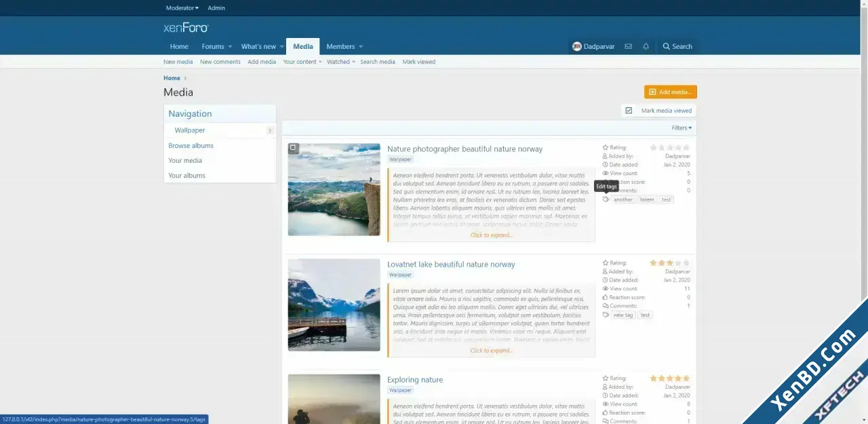Expand Lovatnet lake description via Click to expand
Viewport: 868px width, 424px height.
tap(492, 351)
